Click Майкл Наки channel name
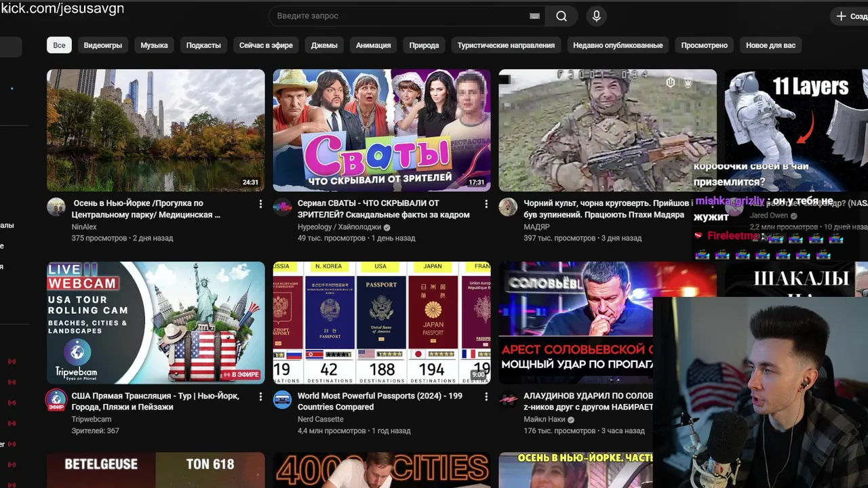 pyautogui.click(x=545, y=420)
